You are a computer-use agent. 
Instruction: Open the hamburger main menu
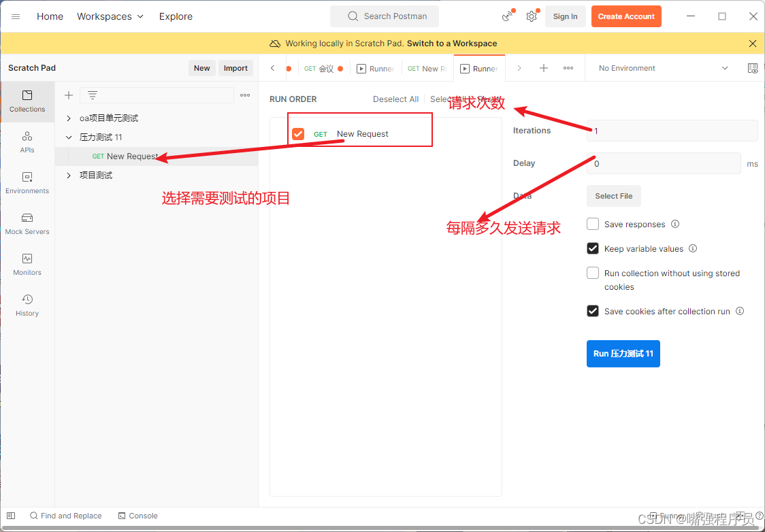(x=16, y=16)
